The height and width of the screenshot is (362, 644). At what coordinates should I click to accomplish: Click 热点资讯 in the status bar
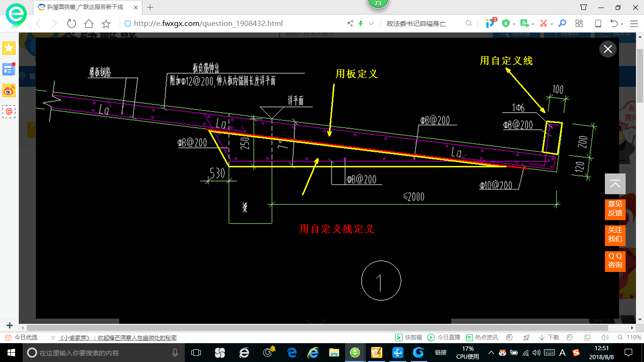point(481,337)
